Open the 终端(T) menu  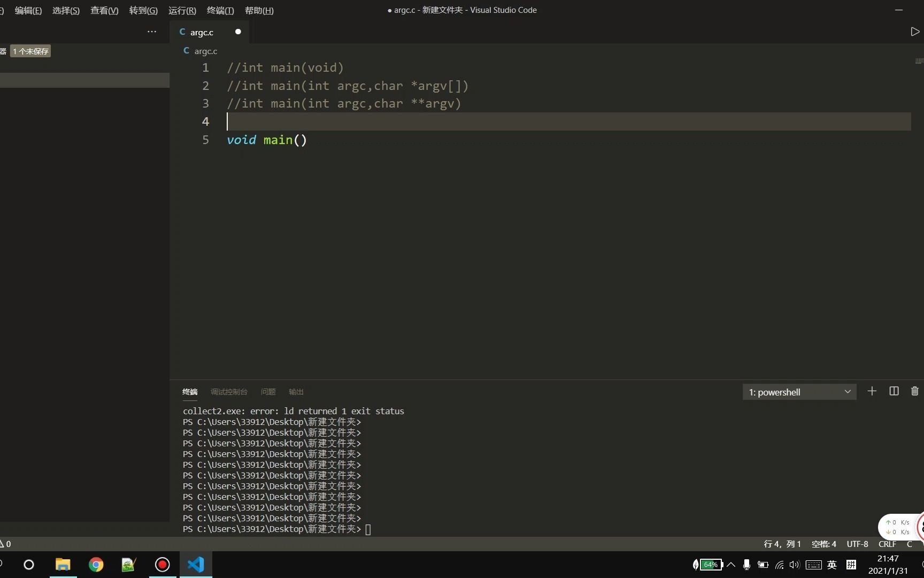point(220,10)
